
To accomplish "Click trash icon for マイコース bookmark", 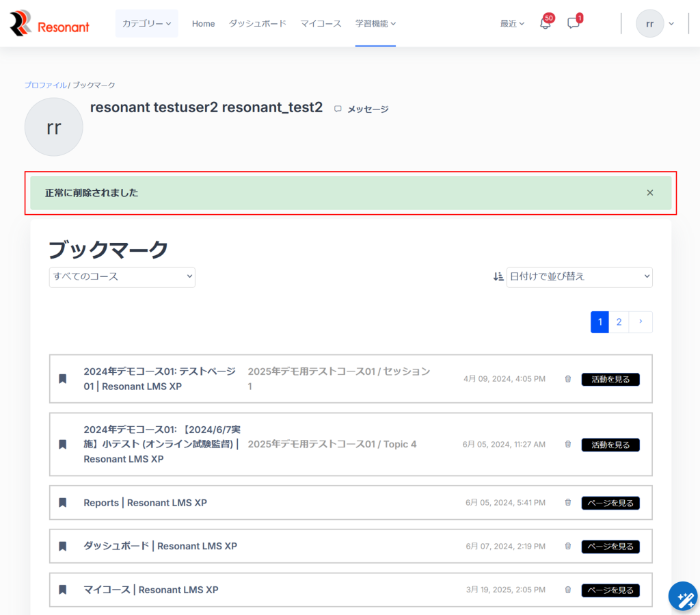I will click(x=567, y=590).
